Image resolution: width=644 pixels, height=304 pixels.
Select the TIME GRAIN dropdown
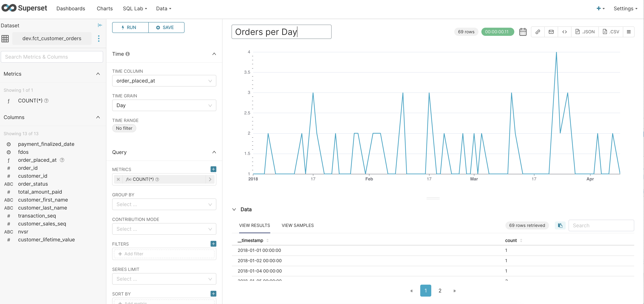point(164,105)
